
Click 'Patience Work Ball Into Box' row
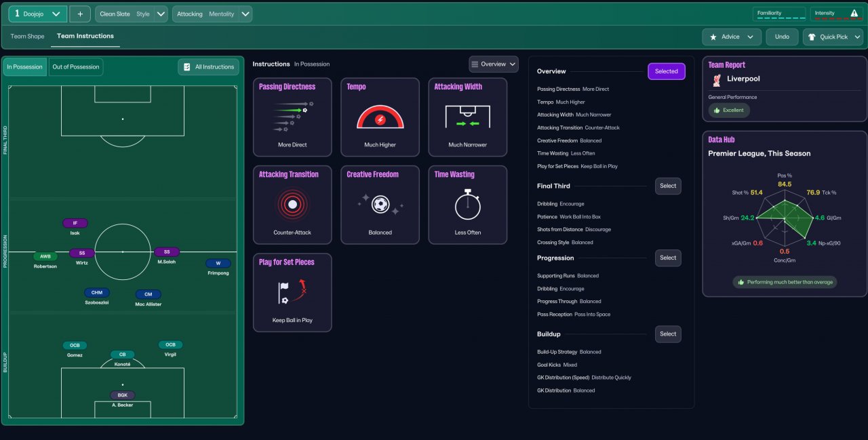[x=568, y=217]
